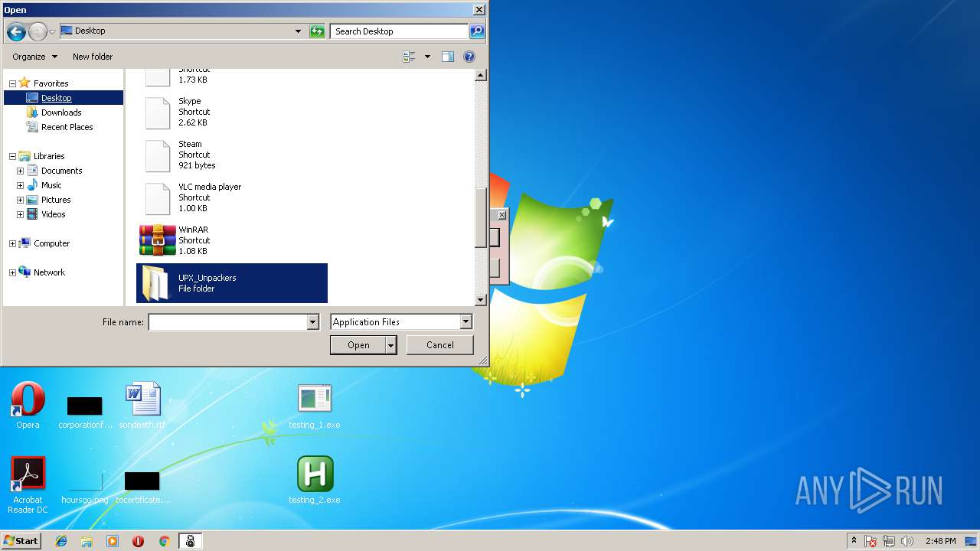The image size is (980, 551).
Task: Click the Cancel button
Action: click(x=440, y=345)
